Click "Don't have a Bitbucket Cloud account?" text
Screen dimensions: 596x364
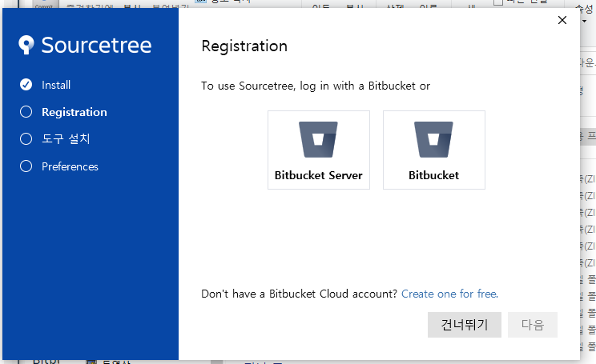[x=299, y=294]
